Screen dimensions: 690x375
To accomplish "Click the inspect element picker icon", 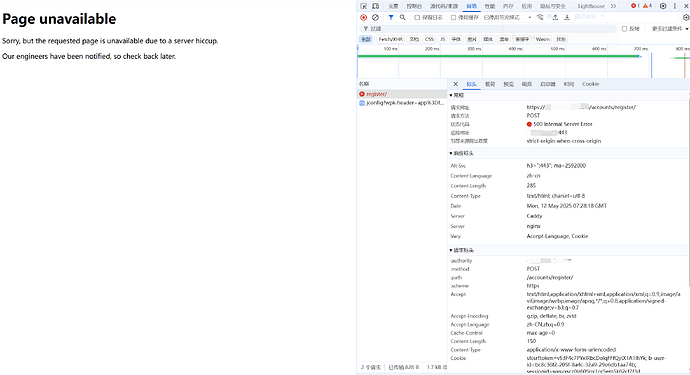I will [363, 6].
